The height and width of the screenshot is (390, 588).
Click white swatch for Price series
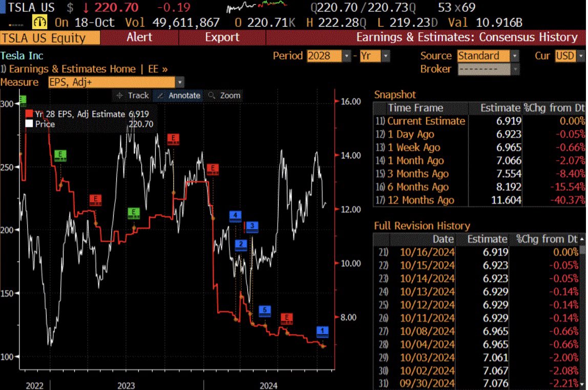(29, 124)
